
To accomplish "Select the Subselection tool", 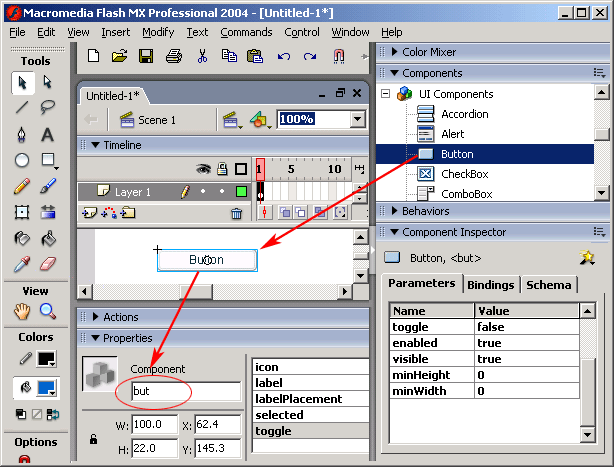I will coord(48,82).
